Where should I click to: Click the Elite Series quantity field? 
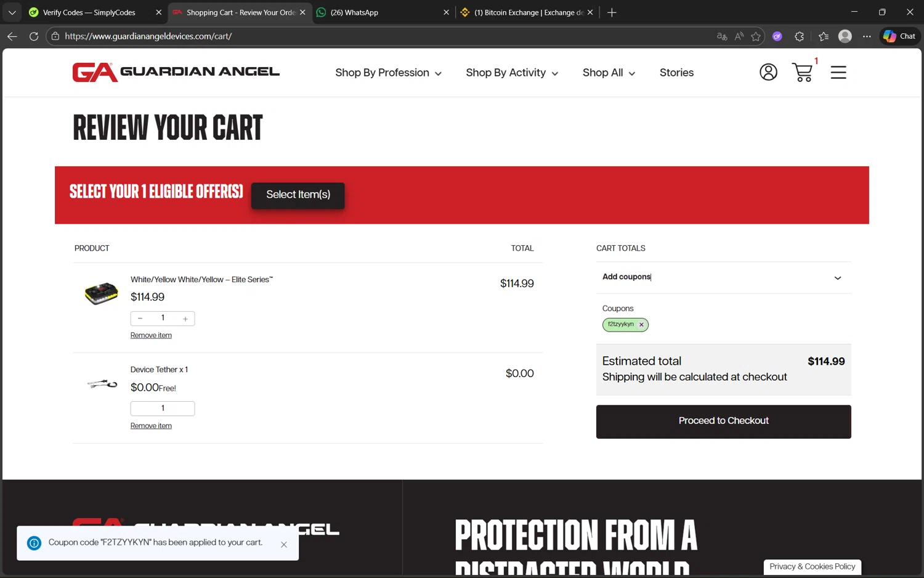163,318
